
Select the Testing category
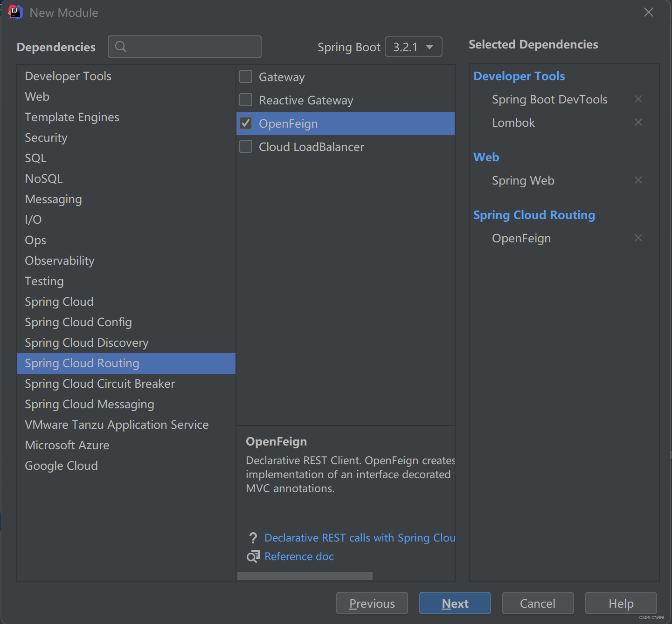pos(126,281)
